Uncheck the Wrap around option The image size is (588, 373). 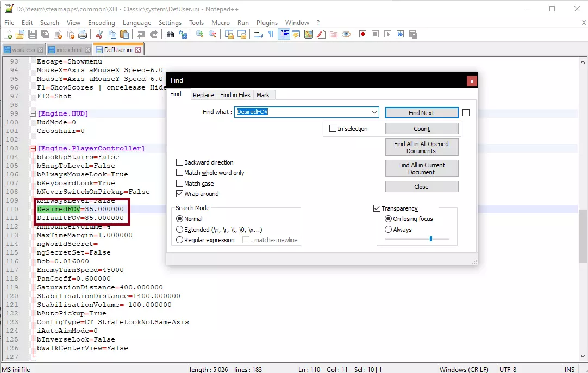point(180,194)
